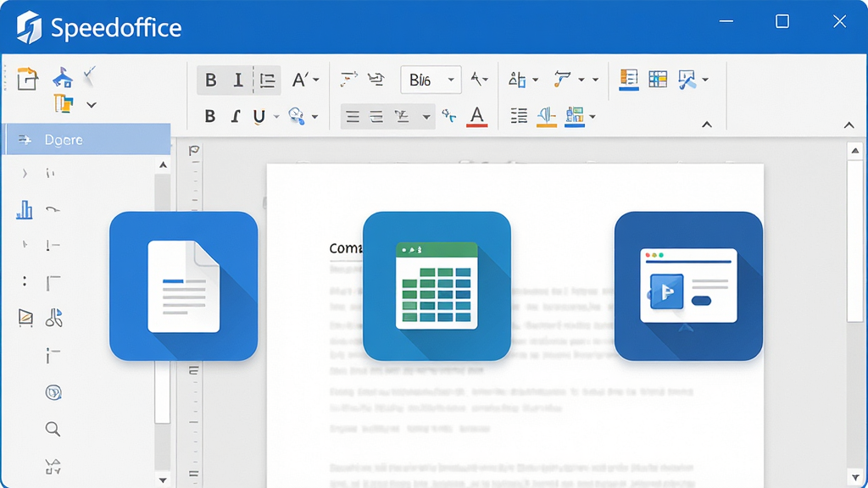The width and height of the screenshot is (868, 488).
Task: Click the document scrollbar up arrow
Action: point(855,151)
